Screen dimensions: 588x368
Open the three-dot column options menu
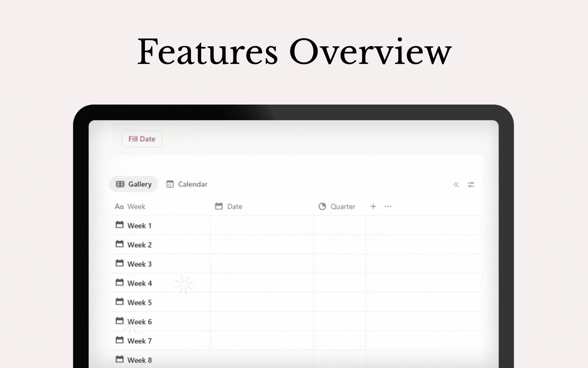click(x=388, y=206)
